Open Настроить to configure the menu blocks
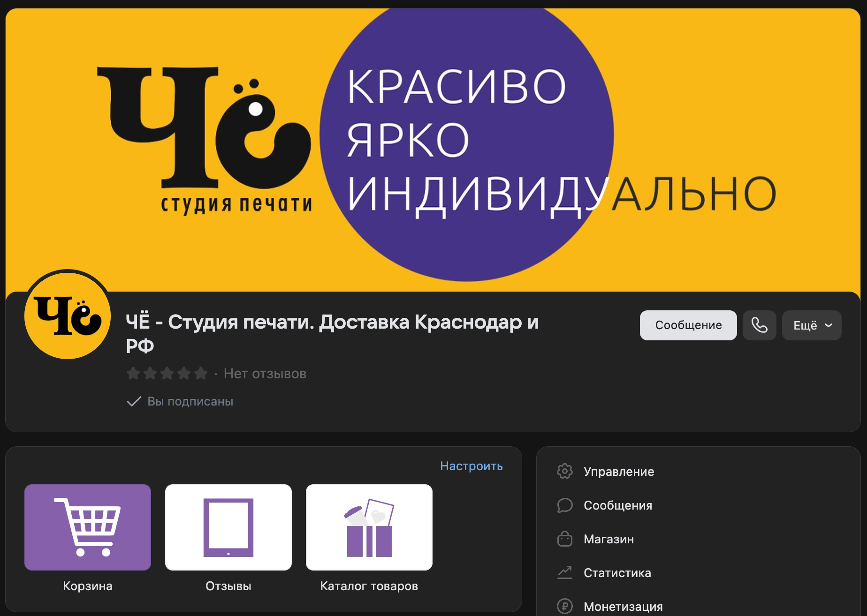867x616 pixels. tap(471, 466)
